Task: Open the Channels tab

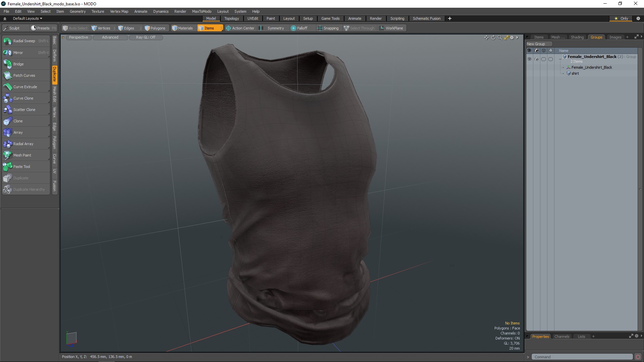Action: [x=562, y=337]
